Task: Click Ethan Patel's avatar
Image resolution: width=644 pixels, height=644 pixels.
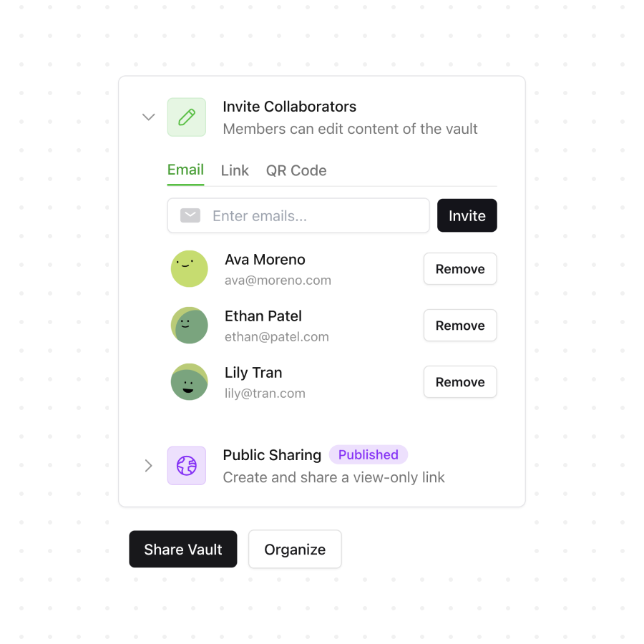Action: tap(189, 325)
